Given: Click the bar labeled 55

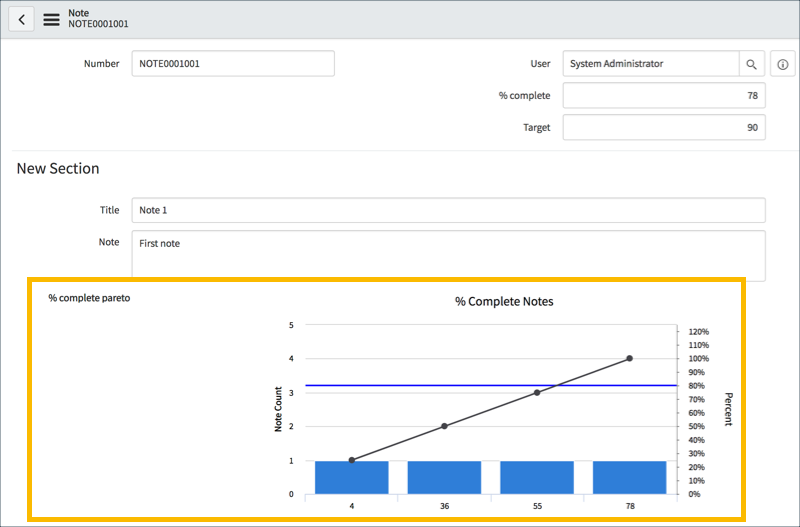Looking at the screenshot, I should coord(537,478).
